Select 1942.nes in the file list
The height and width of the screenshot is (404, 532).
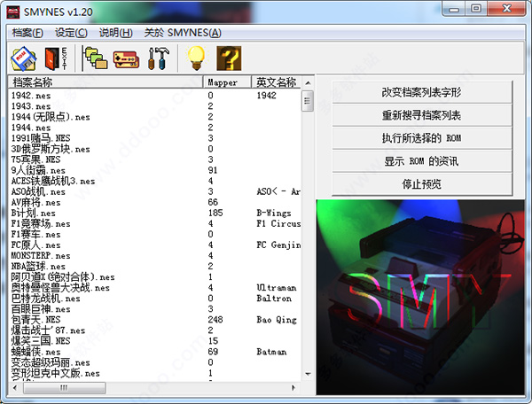click(31, 96)
